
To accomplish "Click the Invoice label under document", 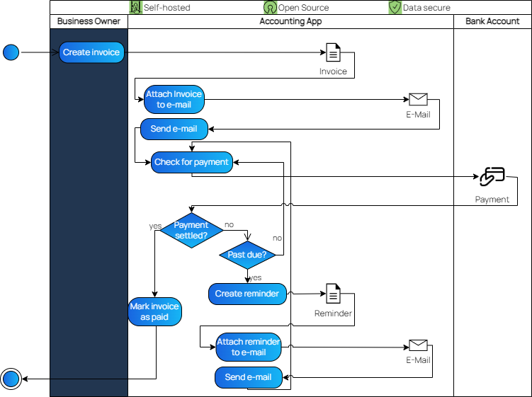I will tap(333, 71).
